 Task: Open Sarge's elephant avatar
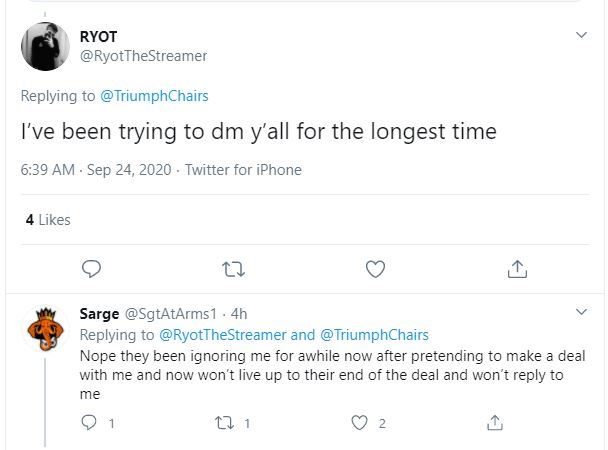tap(45, 329)
